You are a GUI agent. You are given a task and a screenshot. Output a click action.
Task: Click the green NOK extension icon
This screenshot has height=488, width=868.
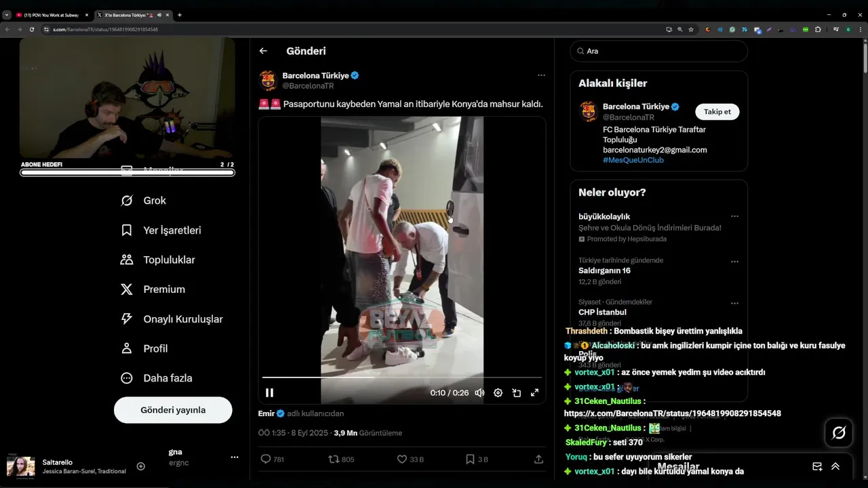click(x=806, y=29)
